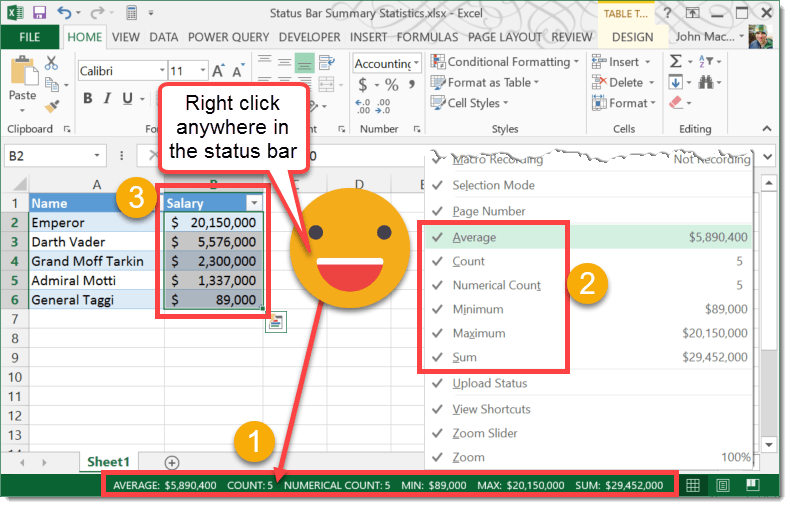790x507 pixels.
Task: Switch to the VIEW ribbon tab
Action: (x=126, y=37)
